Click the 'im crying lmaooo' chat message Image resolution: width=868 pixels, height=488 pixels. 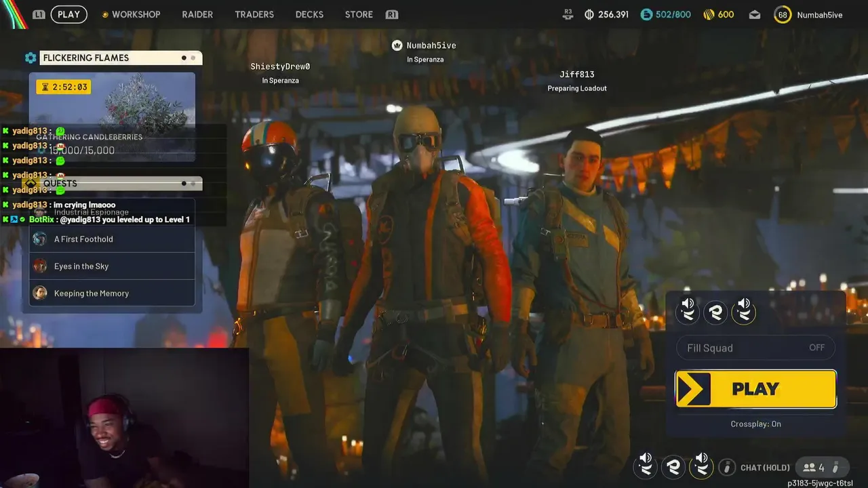(85, 205)
